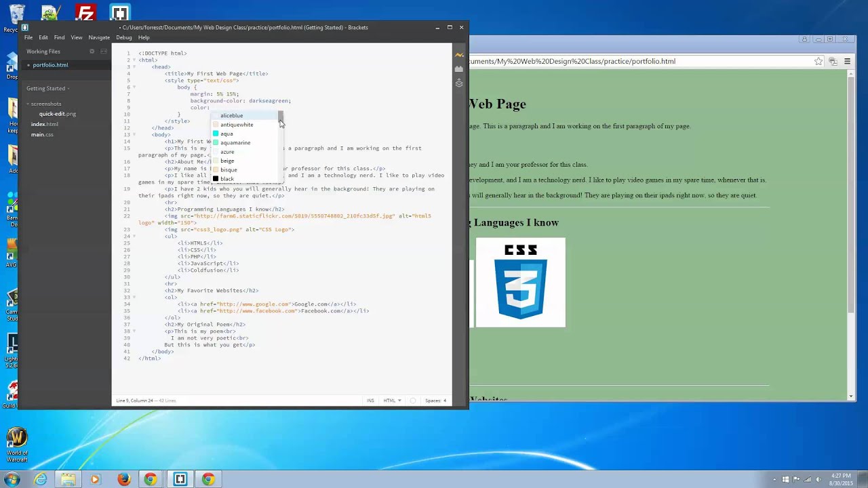Choose black from color hint list
The width and height of the screenshot is (868, 488).
[245, 179]
